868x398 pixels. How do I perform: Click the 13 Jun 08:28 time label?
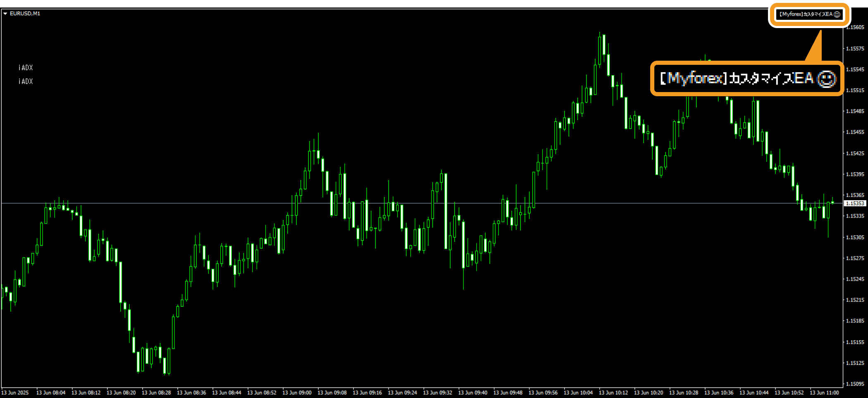156,393
